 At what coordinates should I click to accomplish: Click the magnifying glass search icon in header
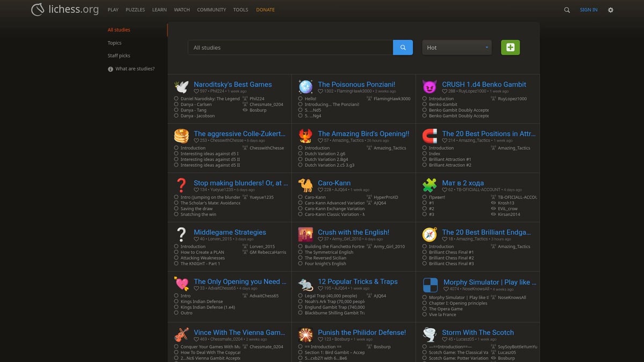[x=567, y=10]
